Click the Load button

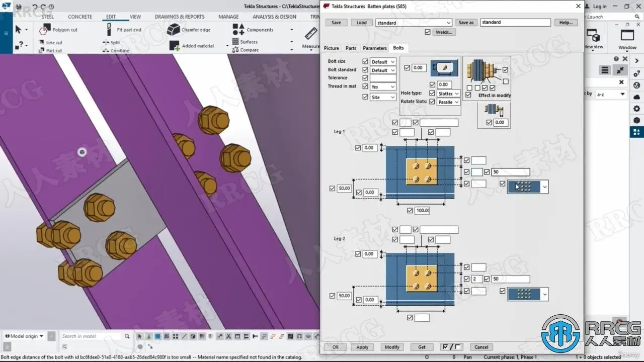pyautogui.click(x=362, y=23)
